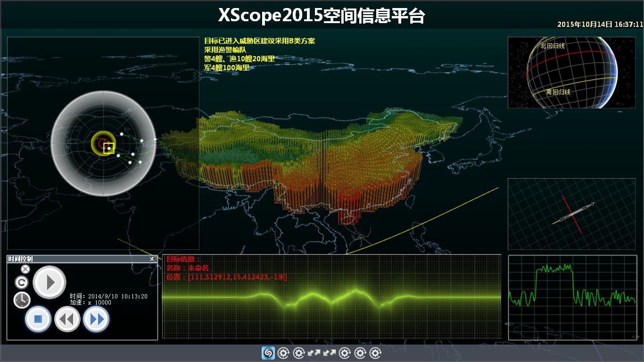The width and height of the screenshot is (644, 362).
Task: Click the second-to-last gear icon in bottom toolbar
Action: click(x=360, y=353)
